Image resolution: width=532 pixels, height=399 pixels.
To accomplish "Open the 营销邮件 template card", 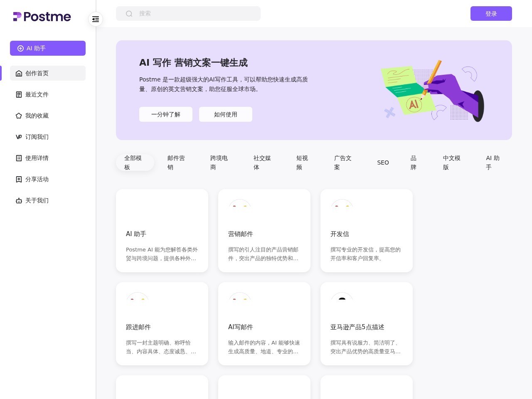I will [x=264, y=231].
